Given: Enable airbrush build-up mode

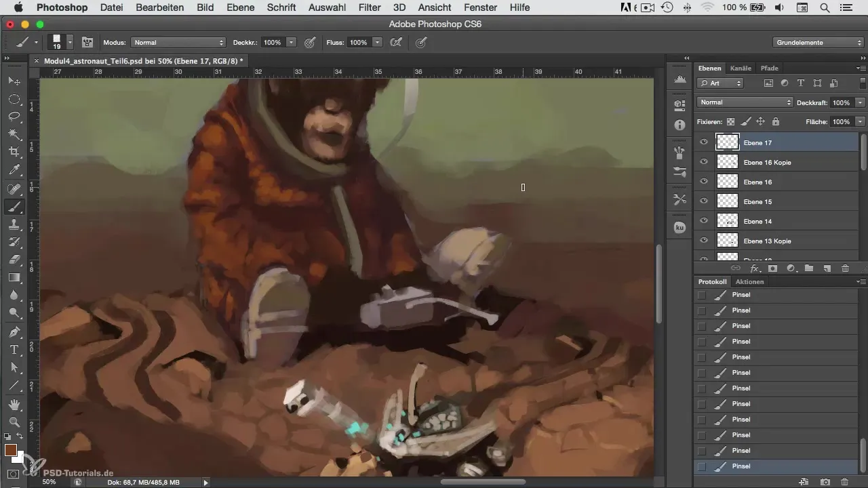Looking at the screenshot, I should 396,42.
